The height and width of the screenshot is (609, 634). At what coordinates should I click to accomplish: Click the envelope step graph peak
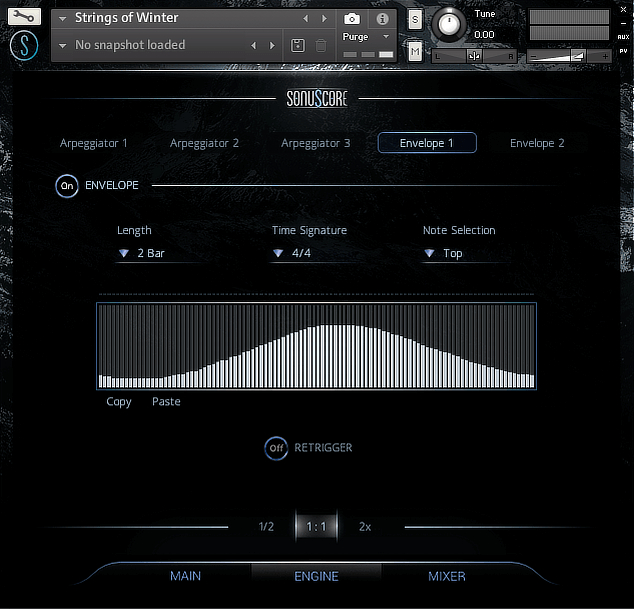point(338,326)
